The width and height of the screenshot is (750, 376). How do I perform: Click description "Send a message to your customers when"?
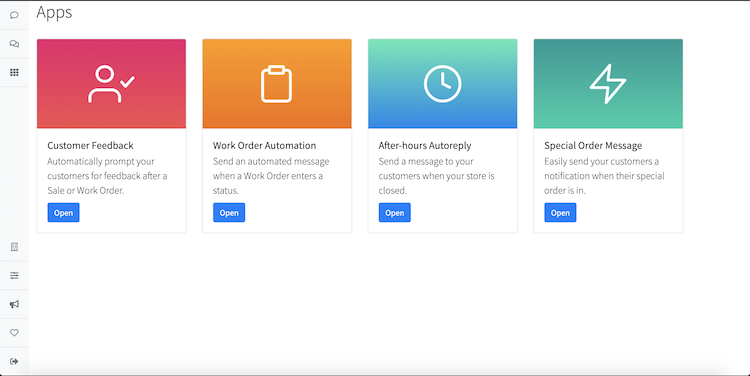tap(436, 176)
